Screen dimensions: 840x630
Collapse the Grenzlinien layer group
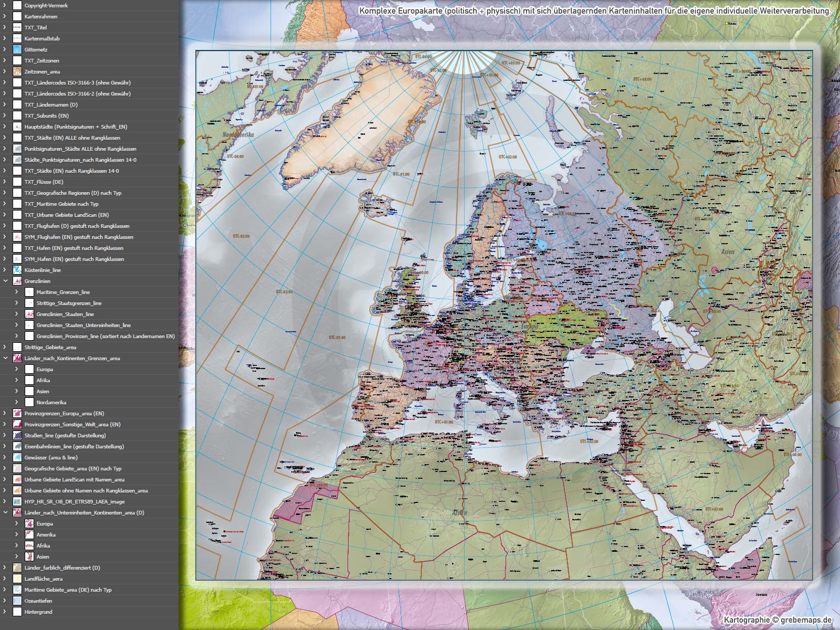click(6, 281)
